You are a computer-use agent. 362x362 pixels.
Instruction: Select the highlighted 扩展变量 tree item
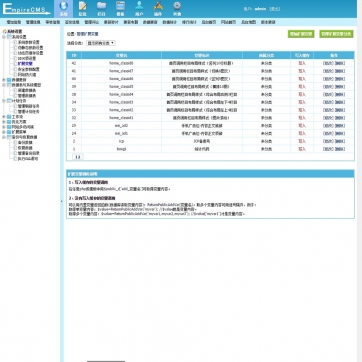click(25, 64)
